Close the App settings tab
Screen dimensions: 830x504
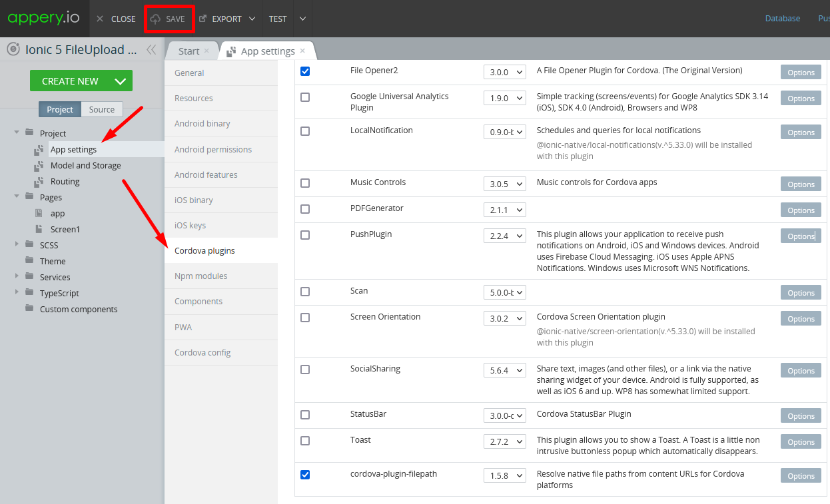[302, 51]
